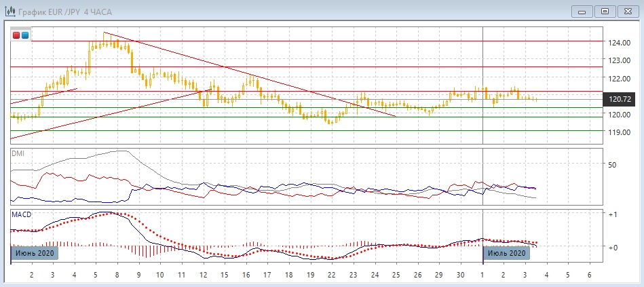Click the 124.00 price axis label
The image size is (644, 287).
(618, 42)
